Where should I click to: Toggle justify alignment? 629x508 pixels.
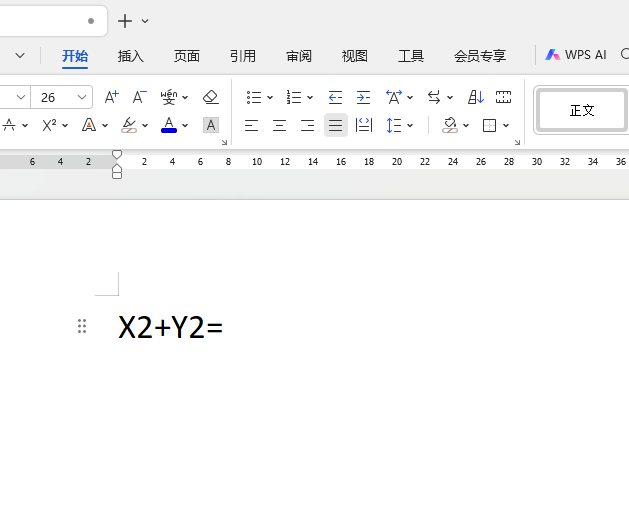click(x=336, y=125)
